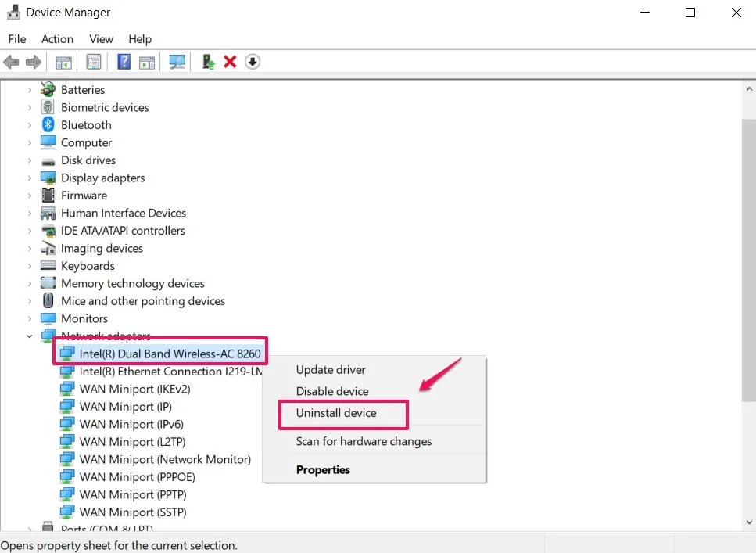Open the File menu
The image size is (756, 553).
[x=17, y=39]
